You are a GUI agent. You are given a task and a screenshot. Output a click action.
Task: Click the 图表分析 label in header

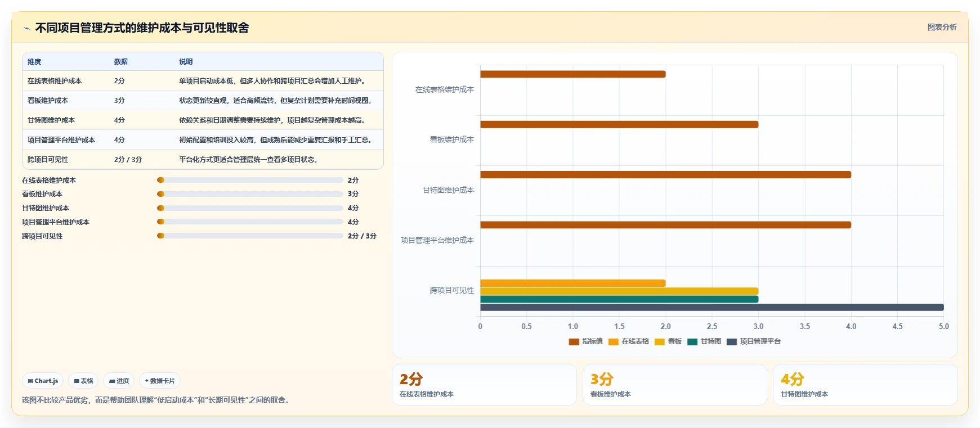pyautogui.click(x=942, y=27)
